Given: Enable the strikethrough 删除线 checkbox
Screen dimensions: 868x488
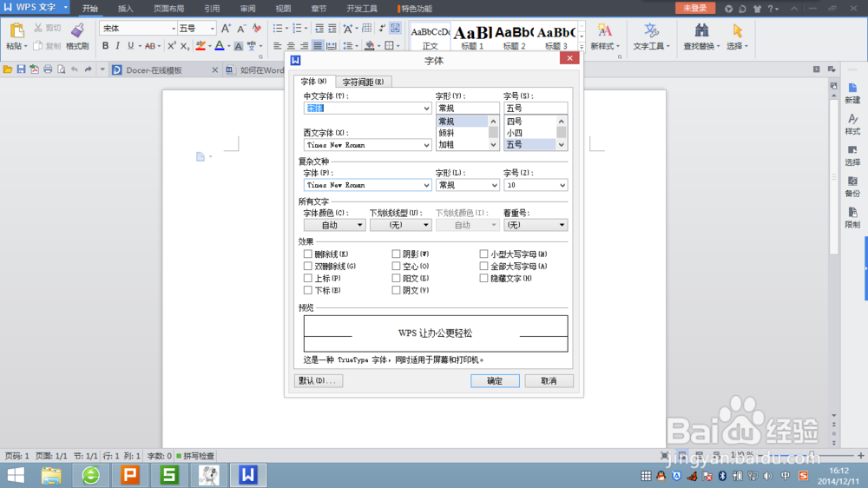Looking at the screenshot, I should [308, 254].
